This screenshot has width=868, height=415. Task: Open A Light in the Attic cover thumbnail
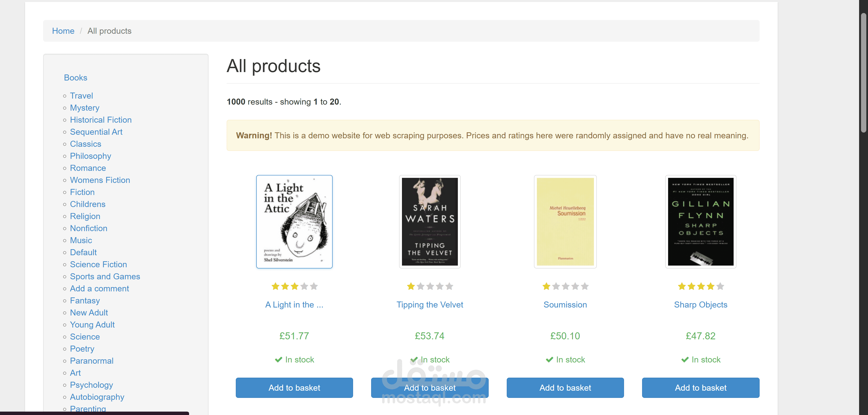pos(294,221)
